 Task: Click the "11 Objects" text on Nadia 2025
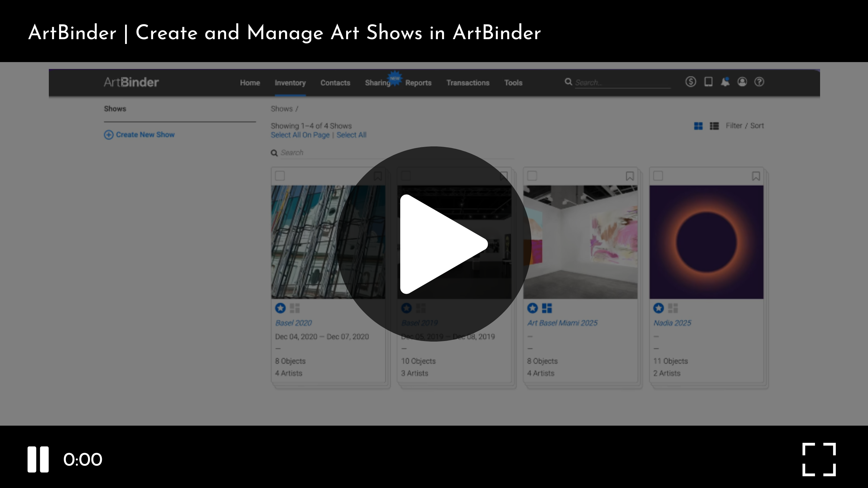pyautogui.click(x=670, y=361)
